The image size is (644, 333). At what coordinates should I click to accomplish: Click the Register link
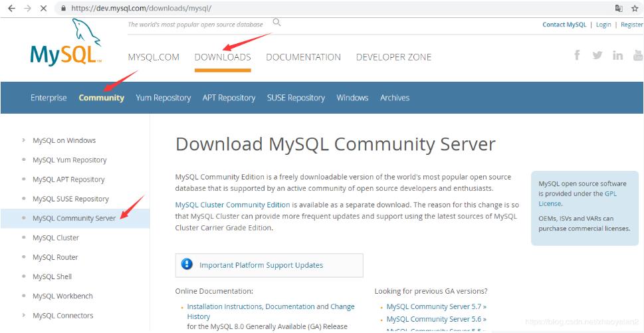pos(632,25)
